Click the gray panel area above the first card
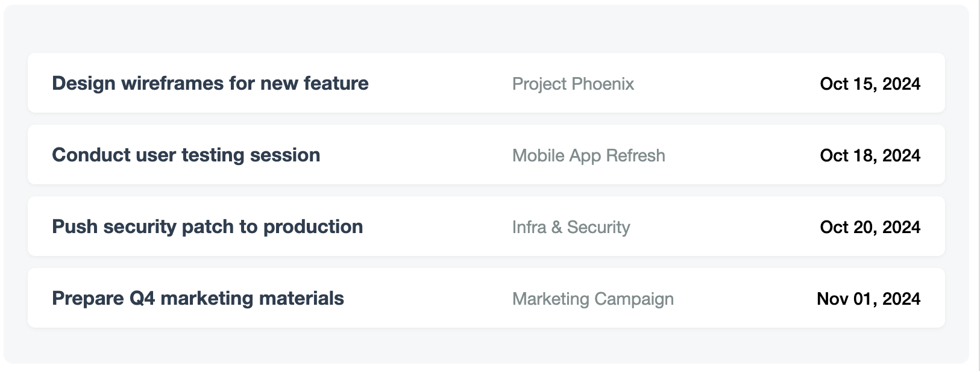Screen dimensions: 980x371 point(486,29)
